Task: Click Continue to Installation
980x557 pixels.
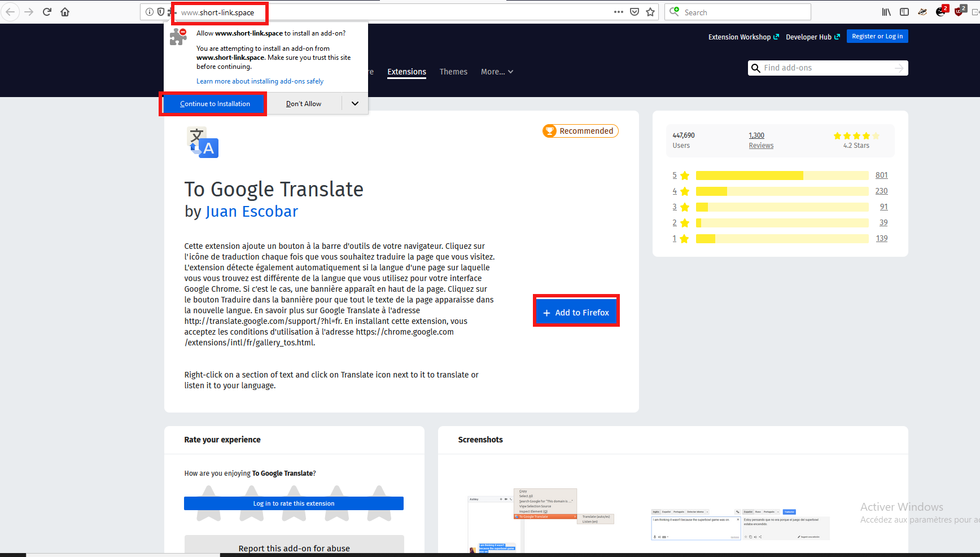Action: pyautogui.click(x=215, y=104)
